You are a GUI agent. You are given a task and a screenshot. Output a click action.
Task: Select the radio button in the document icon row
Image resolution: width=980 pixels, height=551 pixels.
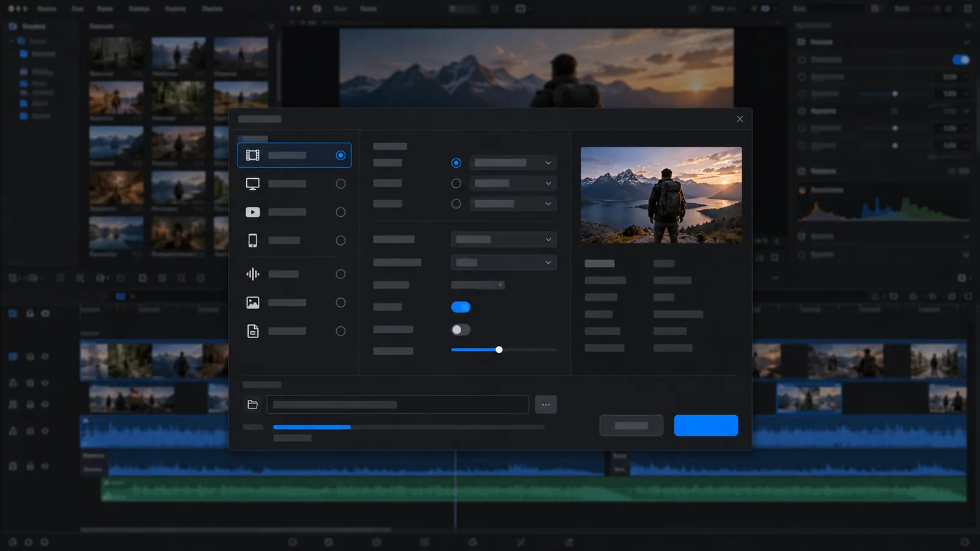[x=341, y=331]
